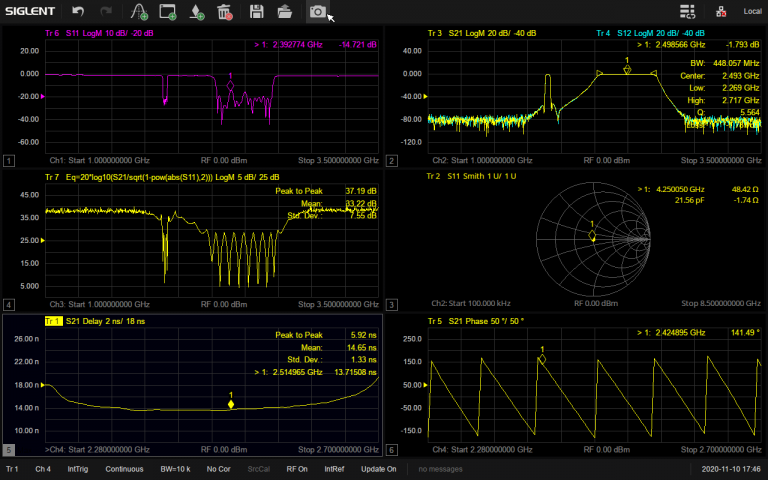Viewport: 768px width, 480px height.
Task: Click the IntRef reference status button
Action: [x=336, y=469]
